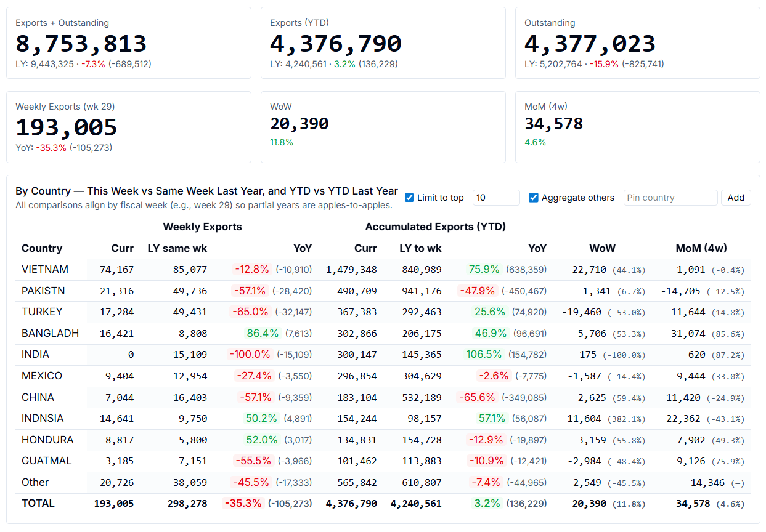Click the WoW column header in table
Screen dimensions: 766x532
coord(602,248)
